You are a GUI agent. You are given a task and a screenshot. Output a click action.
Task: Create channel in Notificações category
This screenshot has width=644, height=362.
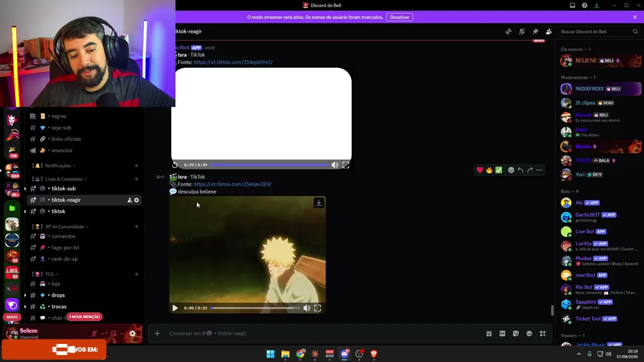pyautogui.click(x=136, y=165)
